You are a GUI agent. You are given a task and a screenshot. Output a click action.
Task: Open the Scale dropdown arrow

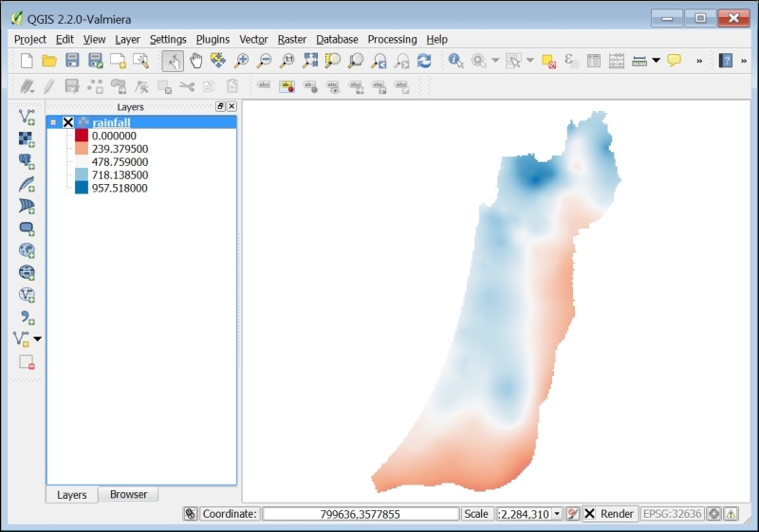[x=557, y=514]
